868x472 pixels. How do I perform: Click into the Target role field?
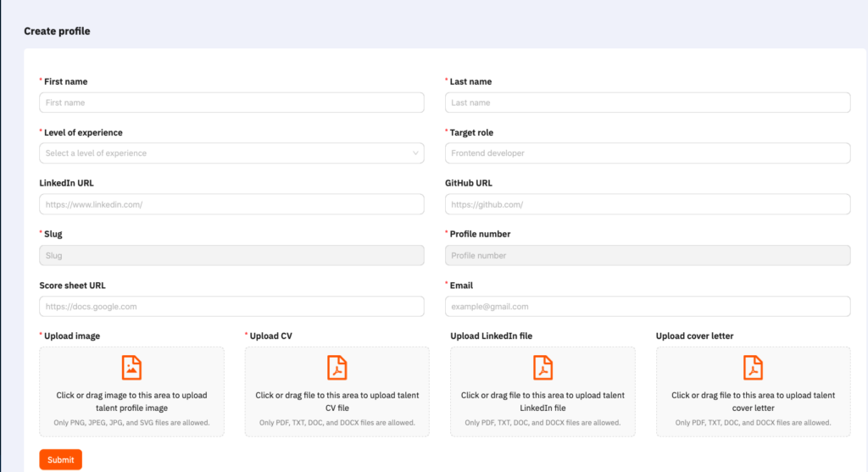[x=648, y=153]
